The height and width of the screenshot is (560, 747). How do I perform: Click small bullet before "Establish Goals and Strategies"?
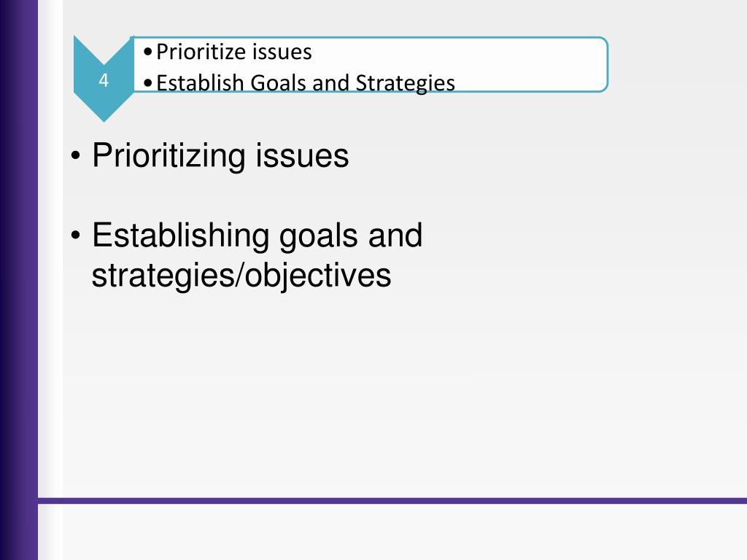click(x=147, y=83)
